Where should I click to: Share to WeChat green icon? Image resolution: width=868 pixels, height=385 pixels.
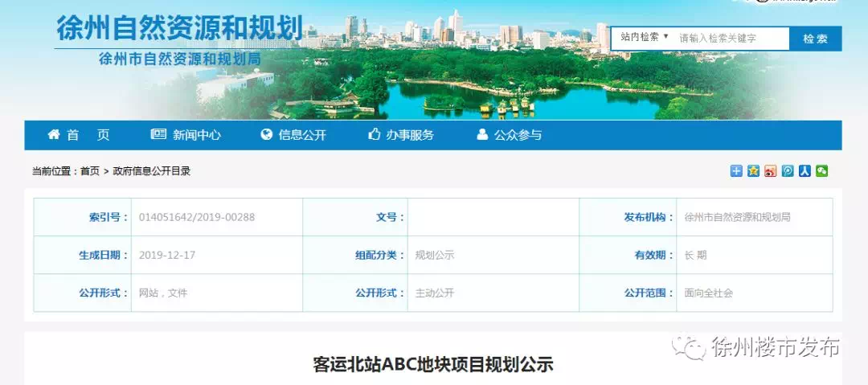click(x=822, y=171)
